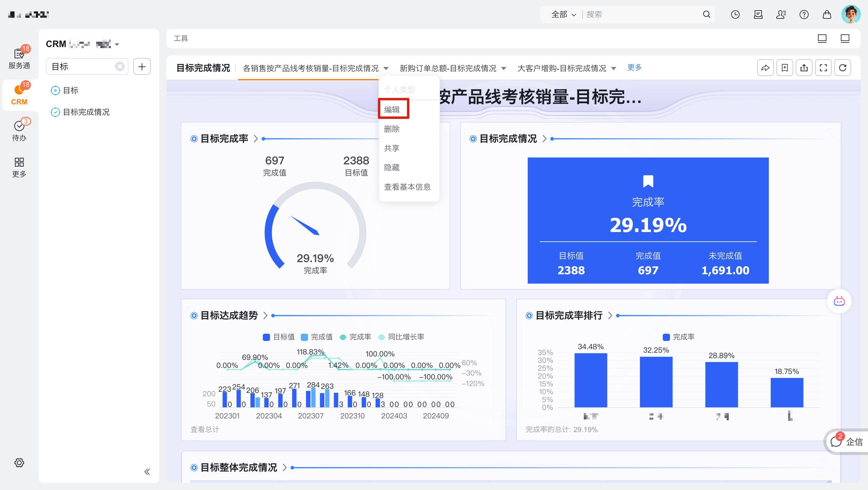Click the share arrow icon

765,68
